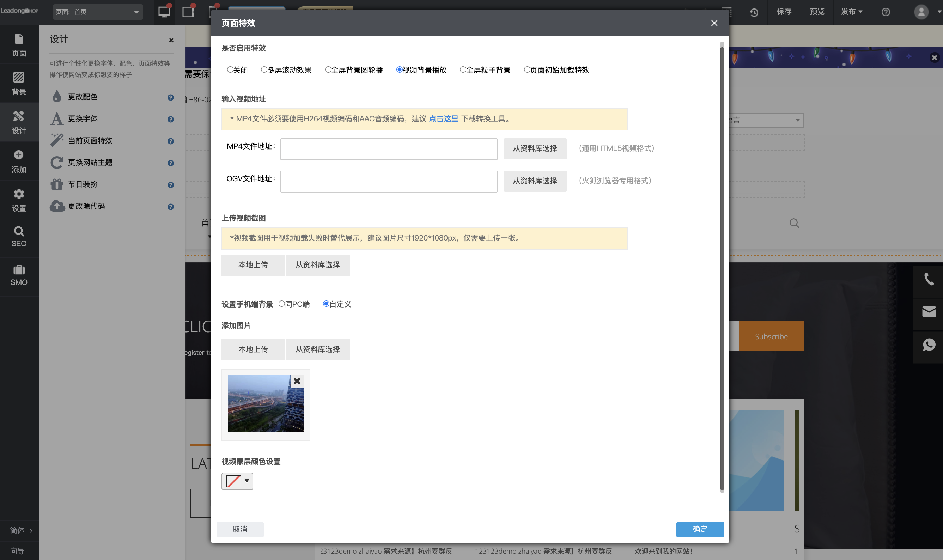Confirm settings with the 确定 button
The width and height of the screenshot is (943, 560).
(x=700, y=529)
